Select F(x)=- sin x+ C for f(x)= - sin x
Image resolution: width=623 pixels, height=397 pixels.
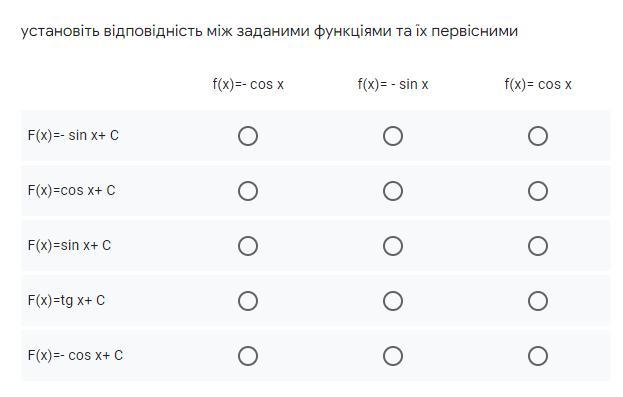[393, 136]
